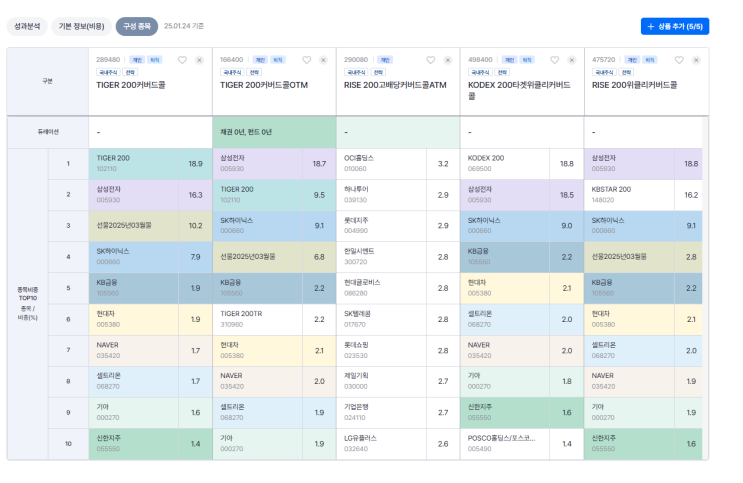
Task: Click OCI홀딩스 holding in the RISE ATM column
Action: click(x=359, y=162)
